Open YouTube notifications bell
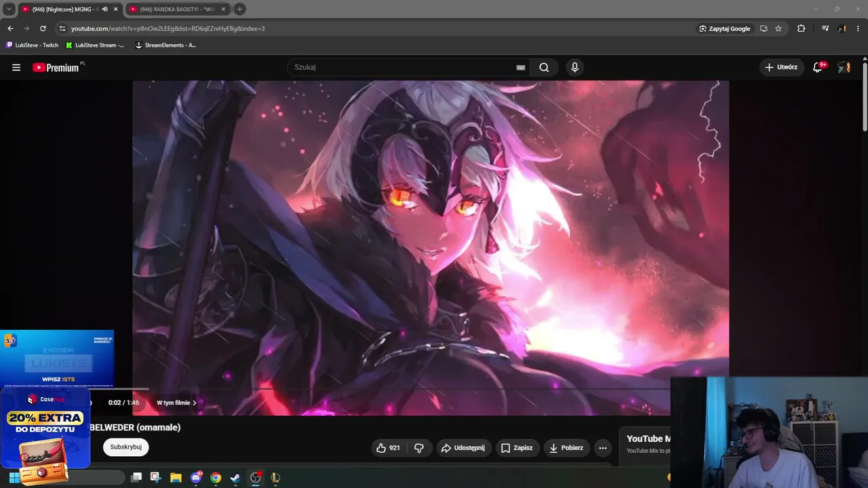 click(818, 67)
